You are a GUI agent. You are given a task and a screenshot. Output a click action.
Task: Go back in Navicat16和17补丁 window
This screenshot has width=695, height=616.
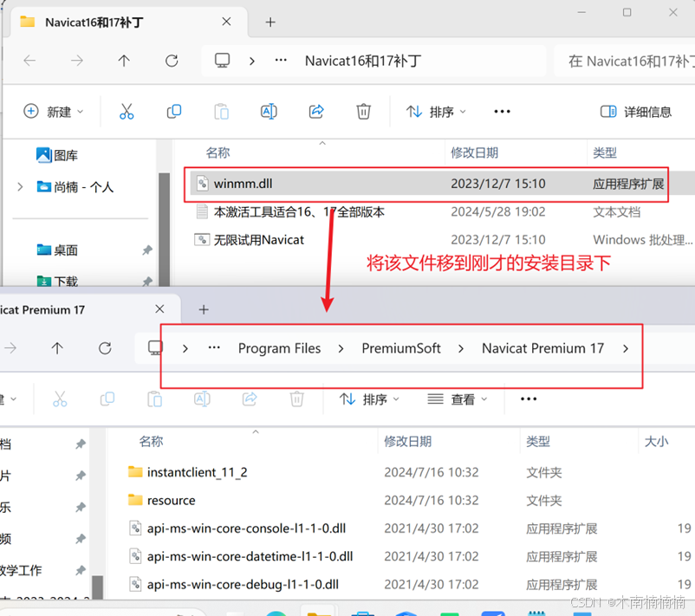click(29, 61)
